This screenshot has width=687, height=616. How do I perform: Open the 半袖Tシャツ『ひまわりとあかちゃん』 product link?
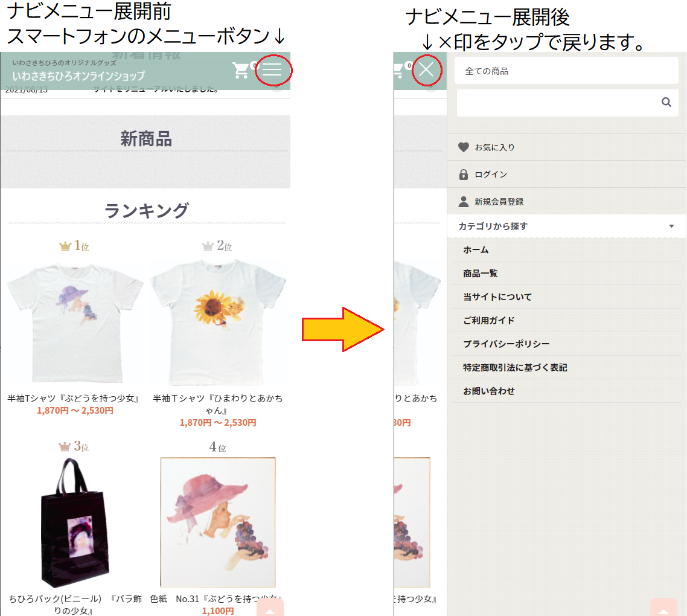pos(218,404)
